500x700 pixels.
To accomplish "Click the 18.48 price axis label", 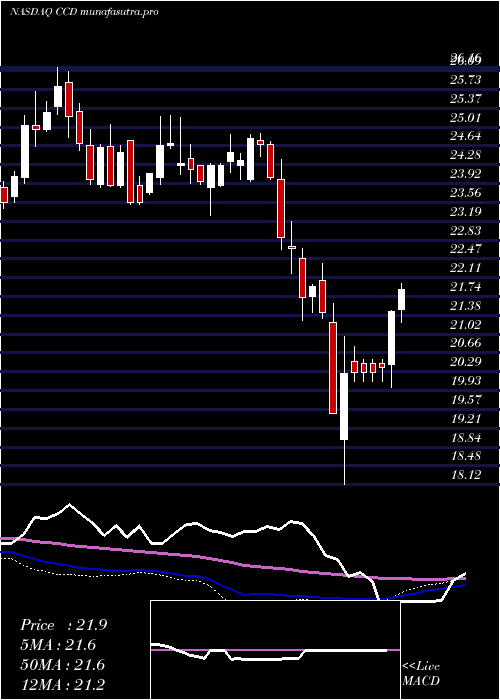I will tap(466, 456).
